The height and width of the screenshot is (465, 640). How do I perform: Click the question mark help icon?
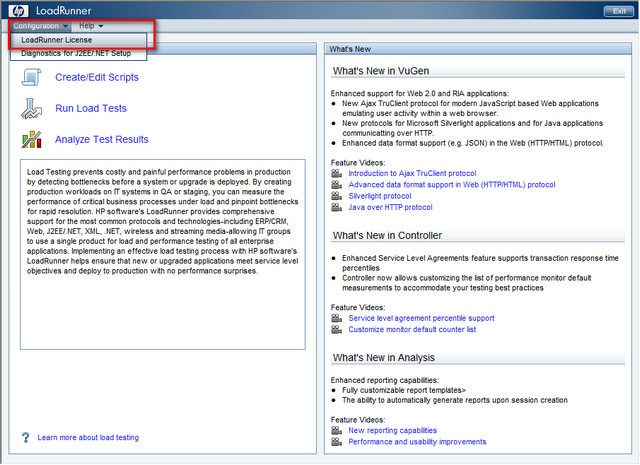click(x=25, y=438)
